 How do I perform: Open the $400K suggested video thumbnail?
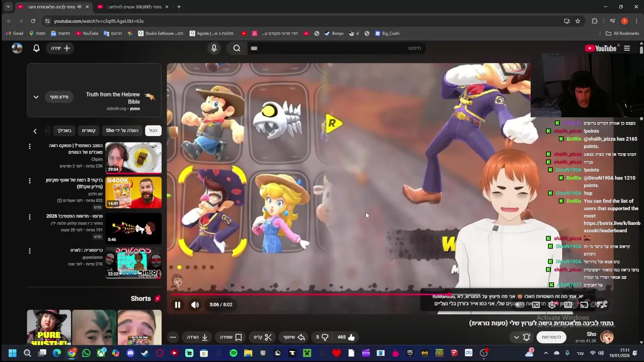pyautogui.click(x=133, y=192)
